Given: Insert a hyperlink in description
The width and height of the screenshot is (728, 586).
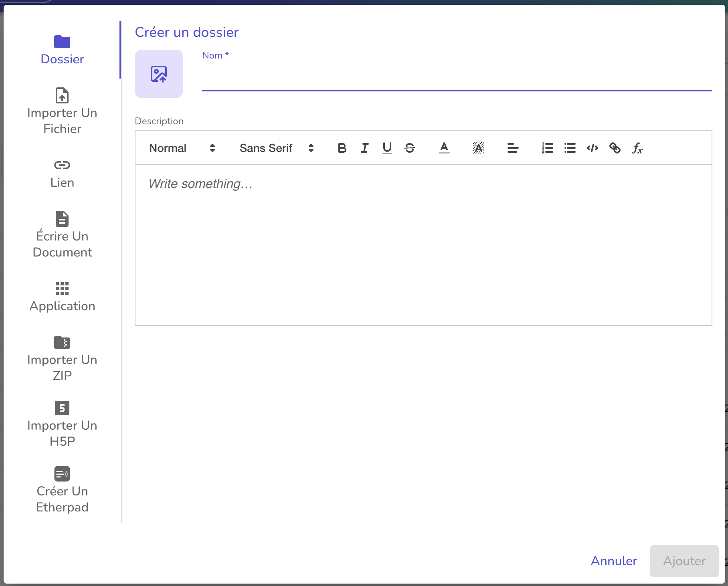Looking at the screenshot, I should 615,148.
